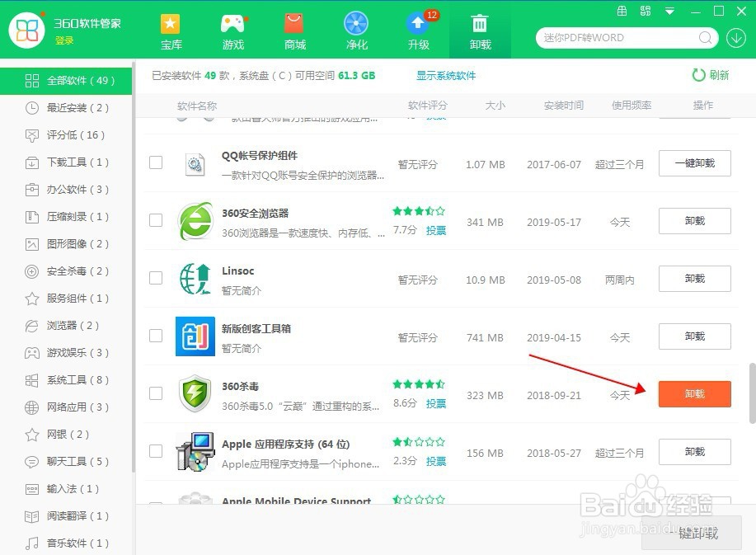756x555 pixels.
Task: Click the QQ帐号保护组件 file icon
Action: coord(195,164)
